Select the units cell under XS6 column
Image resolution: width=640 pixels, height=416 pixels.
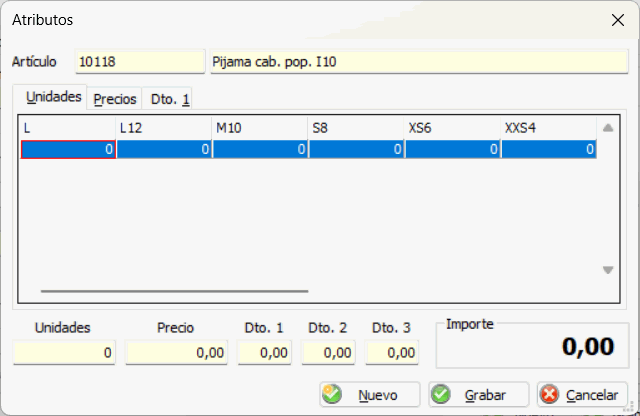pos(453,149)
